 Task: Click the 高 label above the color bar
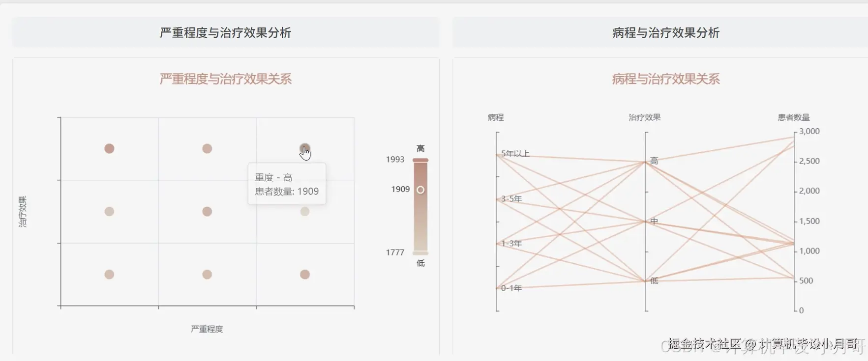coord(421,148)
